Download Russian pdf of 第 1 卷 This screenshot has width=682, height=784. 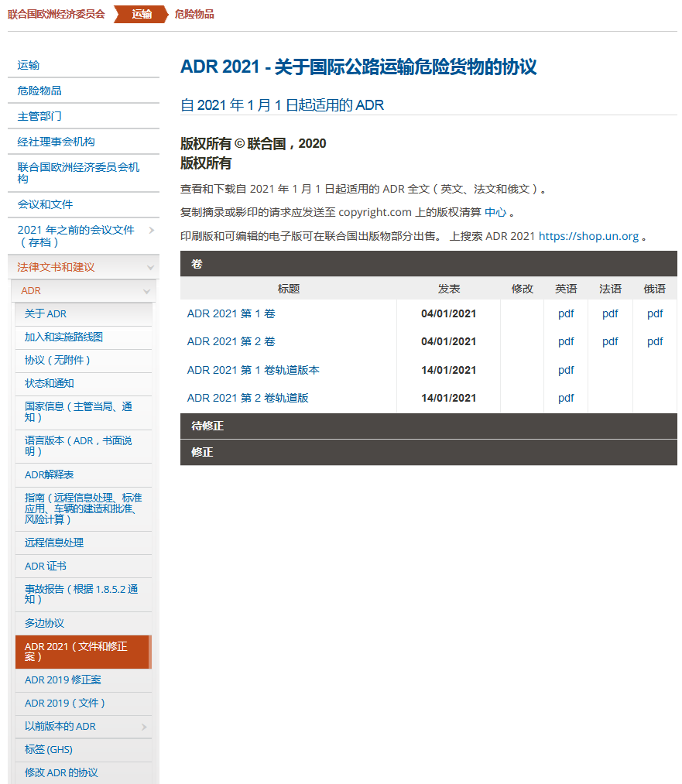(655, 314)
